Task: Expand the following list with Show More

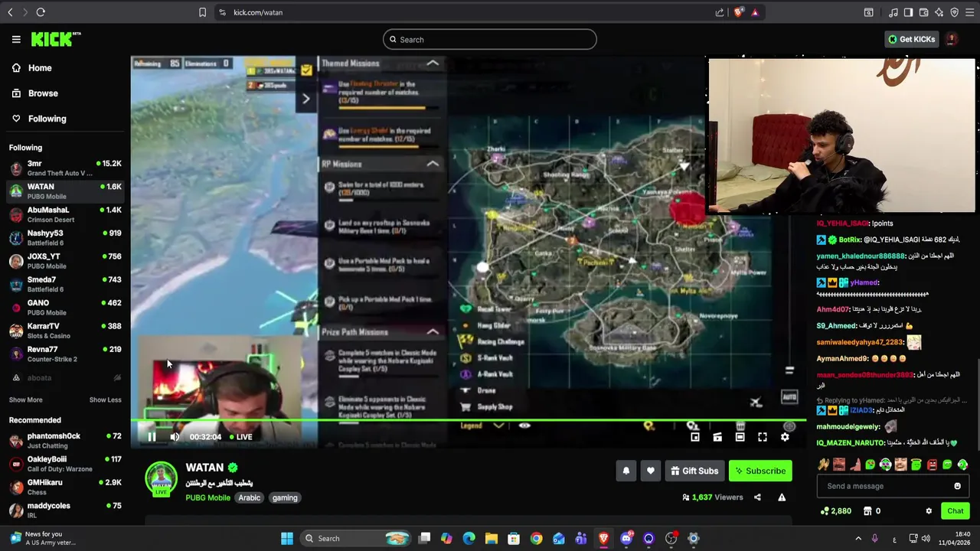Action: coord(25,399)
